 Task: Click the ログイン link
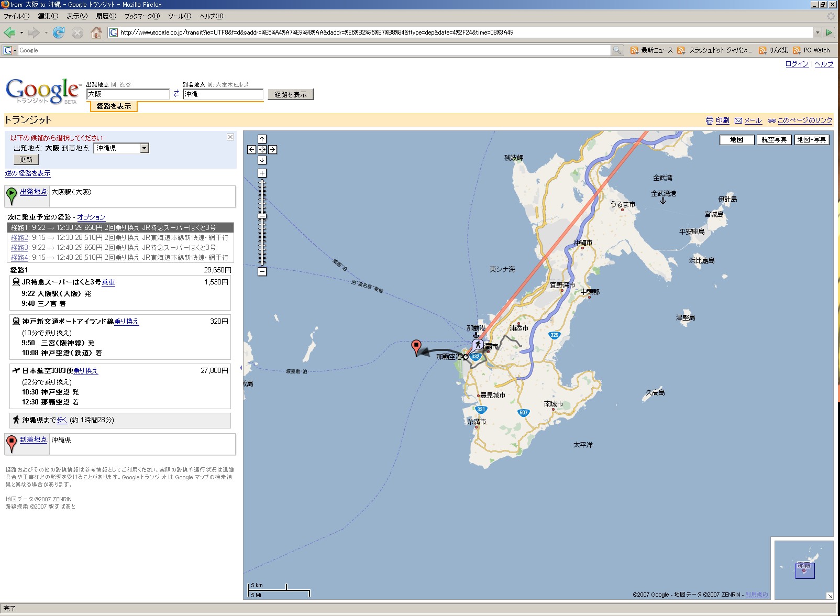click(797, 64)
